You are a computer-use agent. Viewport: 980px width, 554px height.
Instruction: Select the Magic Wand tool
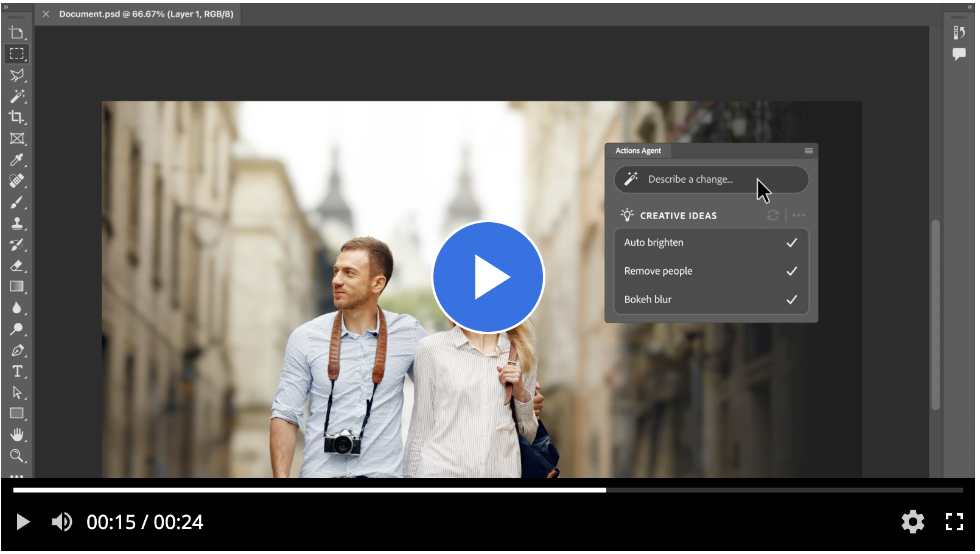point(17,96)
